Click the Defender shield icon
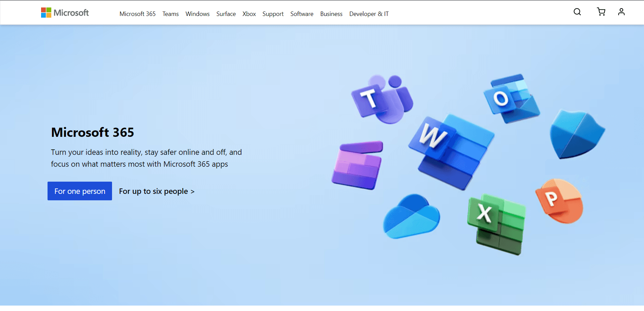The width and height of the screenshot is (644, 311). point(577,134)
